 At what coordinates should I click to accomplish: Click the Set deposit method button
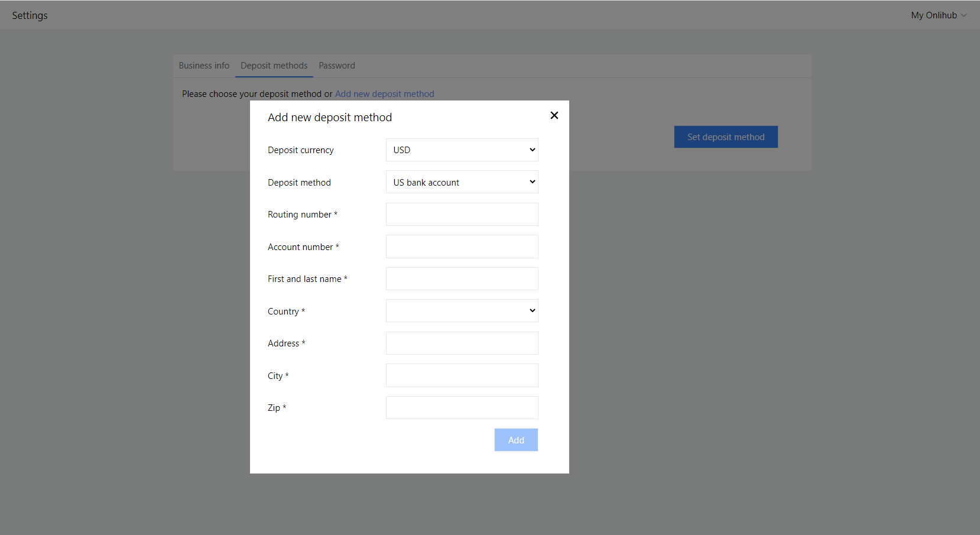point(726,137)
